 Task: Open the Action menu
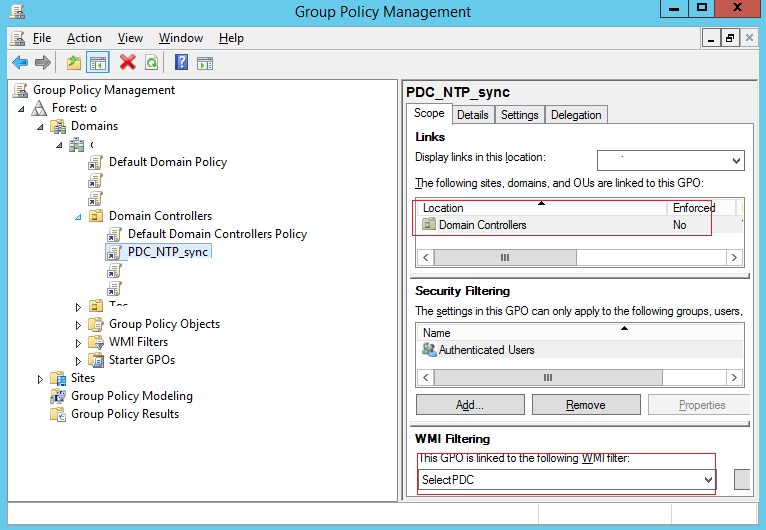coord(84,38)
